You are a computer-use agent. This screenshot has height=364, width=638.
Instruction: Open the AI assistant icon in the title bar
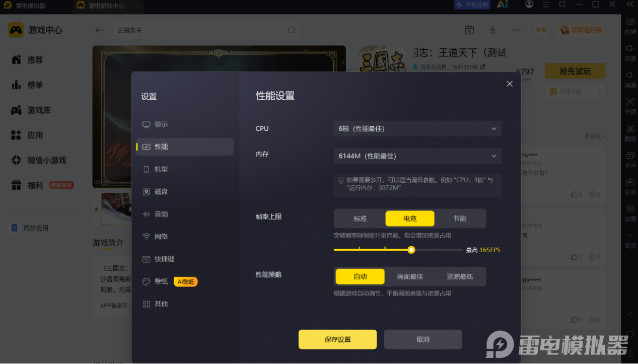(x=502, y=5)
